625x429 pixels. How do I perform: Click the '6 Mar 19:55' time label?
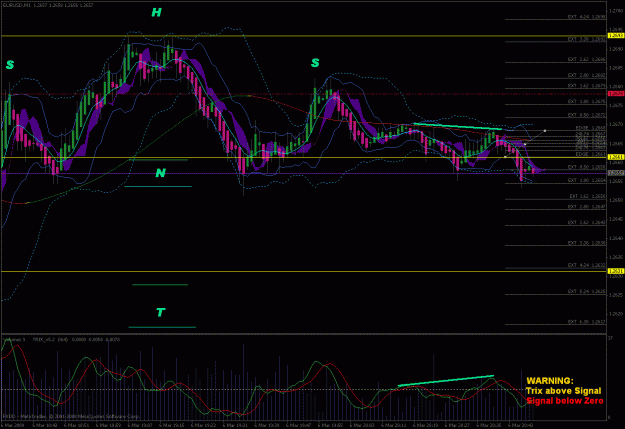click(330, 425)
